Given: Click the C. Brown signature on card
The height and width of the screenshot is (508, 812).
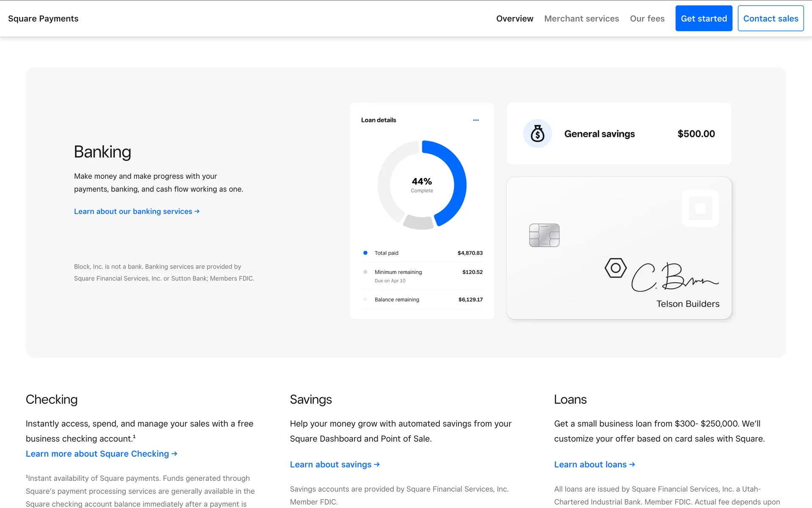Looking at the screenshot, I should click(675, 277).
